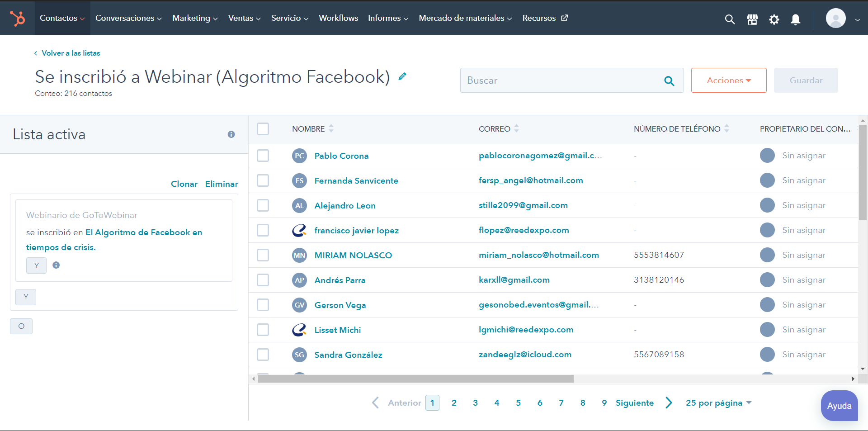Check the box next to MIRIAM NOLASCO
Image resolution: width=868 pixels, height=431 pixels.
(263, 255)
